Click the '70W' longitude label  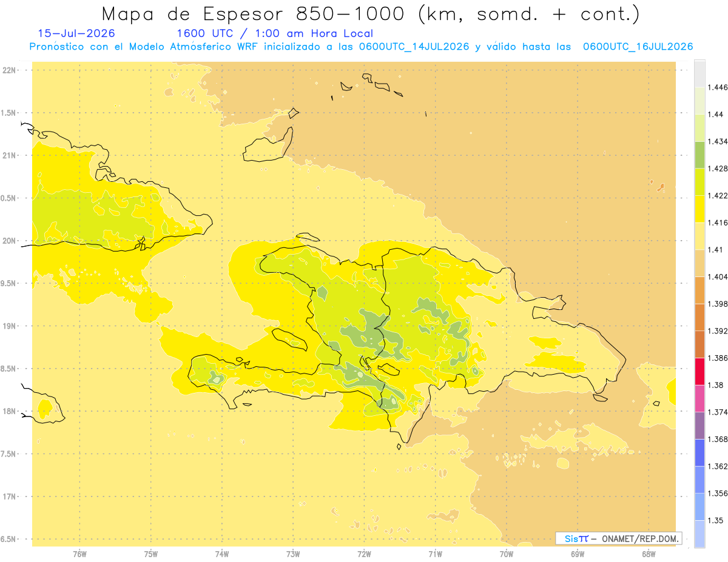click(x=506, y=554)
